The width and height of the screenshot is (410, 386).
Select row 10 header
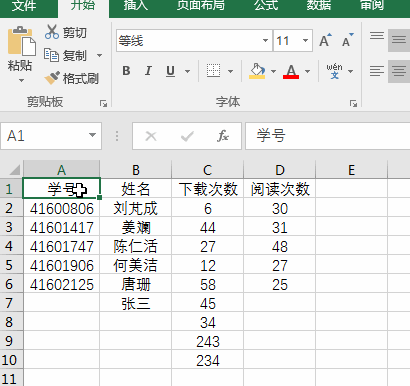pyautogui.click(x=11, y=360)
